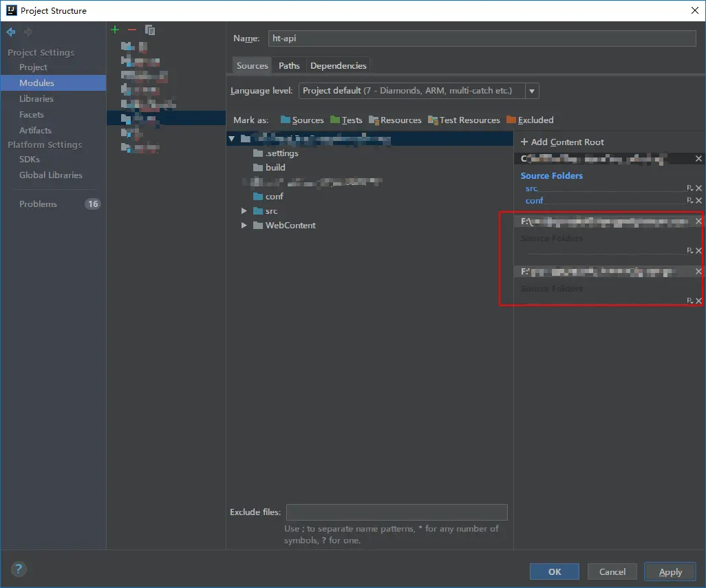The height and width of the screenshot is (588, 706).
Task: Copy the selected module with the copy icon
Action: click(150, 30)
